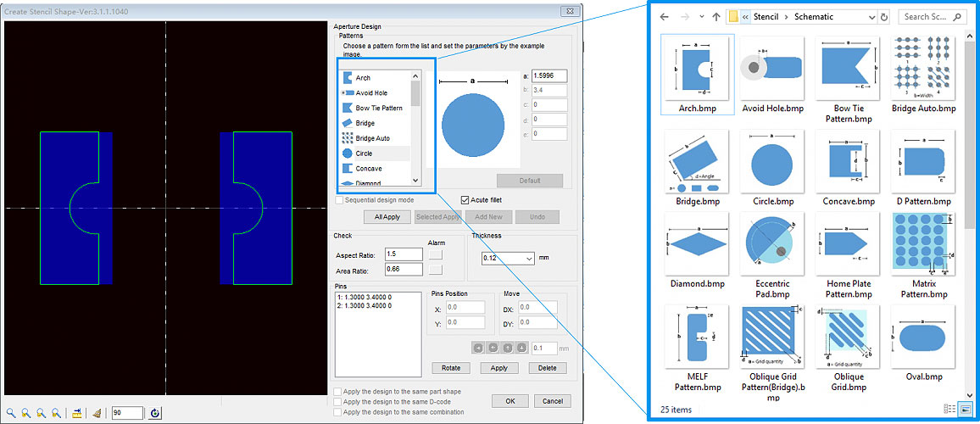Click the Rotate button
The height and width of the screenshot is (424, 980).
coord(451,368)
